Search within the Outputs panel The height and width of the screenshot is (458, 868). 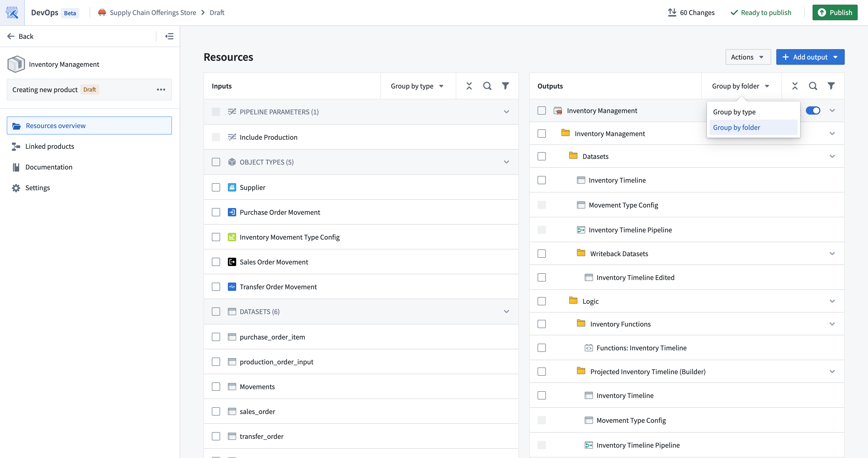click(813, 86)
